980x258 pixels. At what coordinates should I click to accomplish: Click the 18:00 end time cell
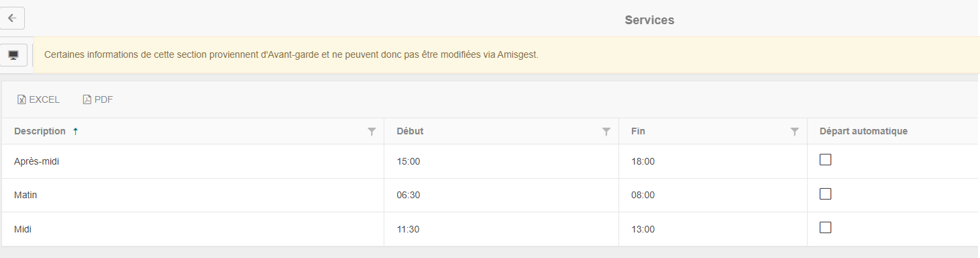point(712,161)
